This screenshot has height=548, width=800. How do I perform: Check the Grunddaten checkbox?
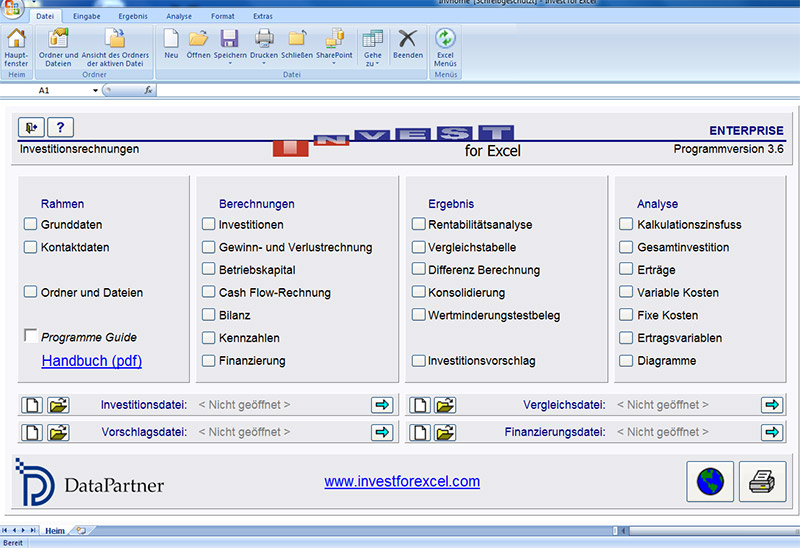point(31,224)
